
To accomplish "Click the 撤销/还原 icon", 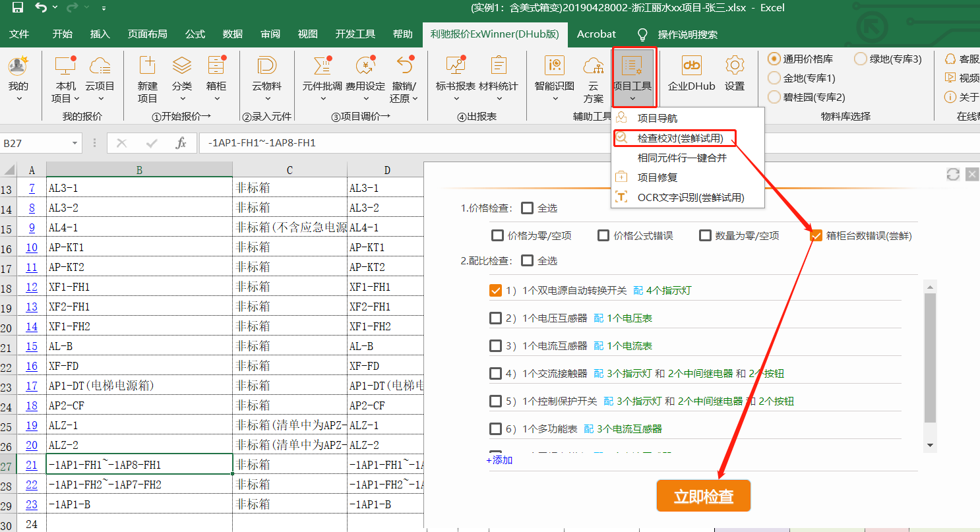I will (404, 65).
